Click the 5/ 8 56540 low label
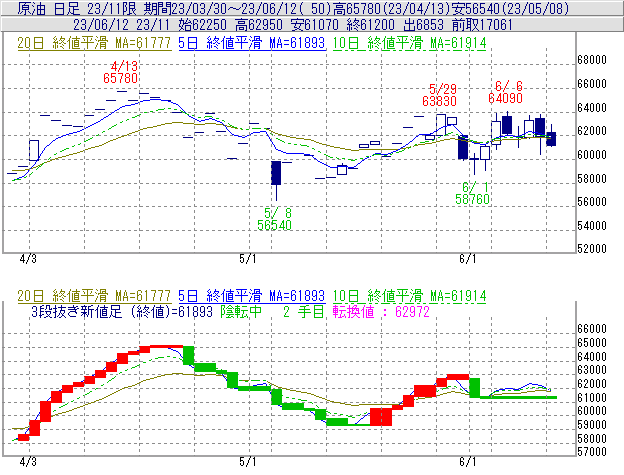Viewport: 624px width, 475px height. click(275, 219)
